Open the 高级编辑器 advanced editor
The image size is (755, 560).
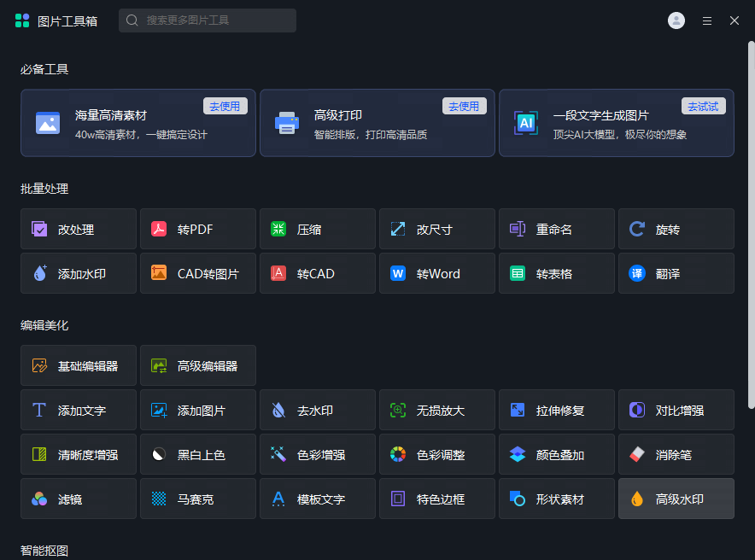pyautogui.click(x=197, y=365)
